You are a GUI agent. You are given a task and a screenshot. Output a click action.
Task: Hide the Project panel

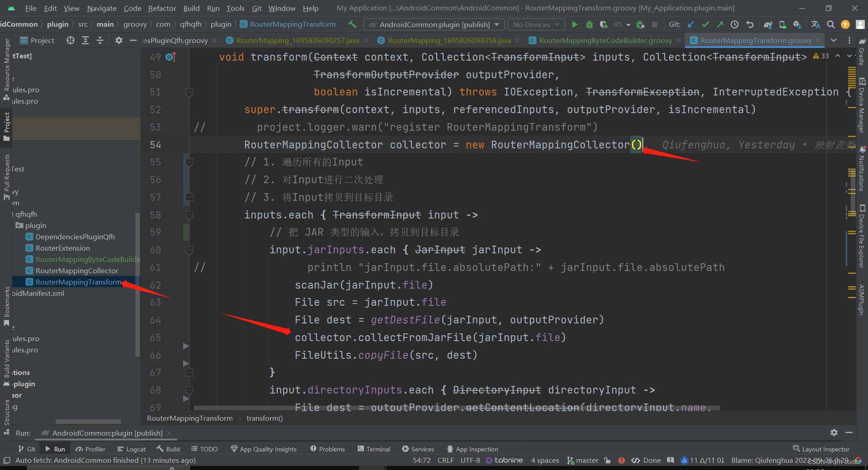(133, 40)
